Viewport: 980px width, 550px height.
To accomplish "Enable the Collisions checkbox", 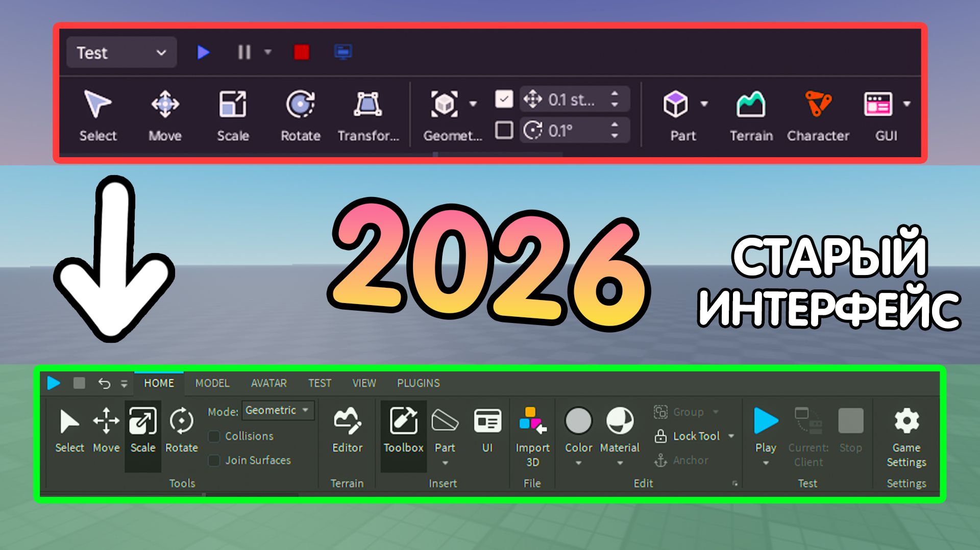I will (214, 436).
